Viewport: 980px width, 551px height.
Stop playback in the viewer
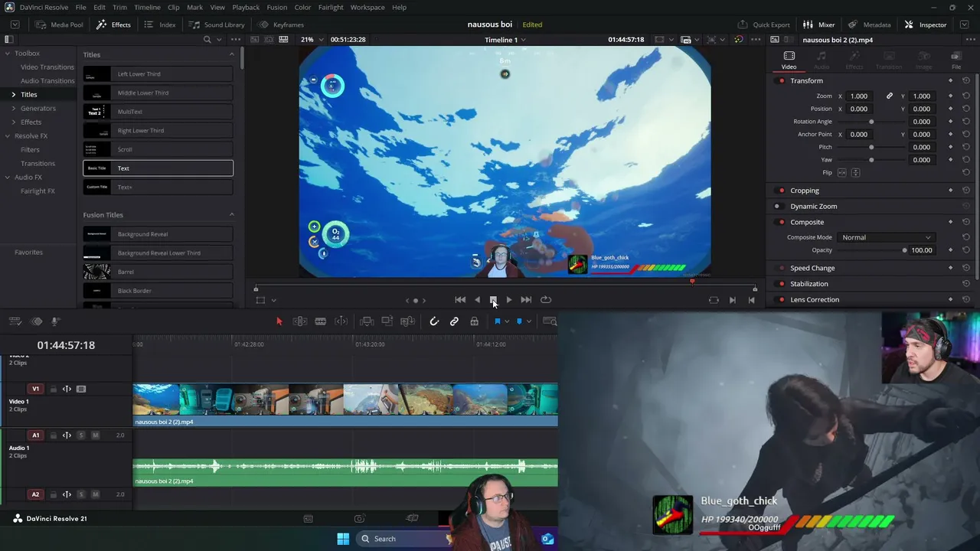pos(493,300)
